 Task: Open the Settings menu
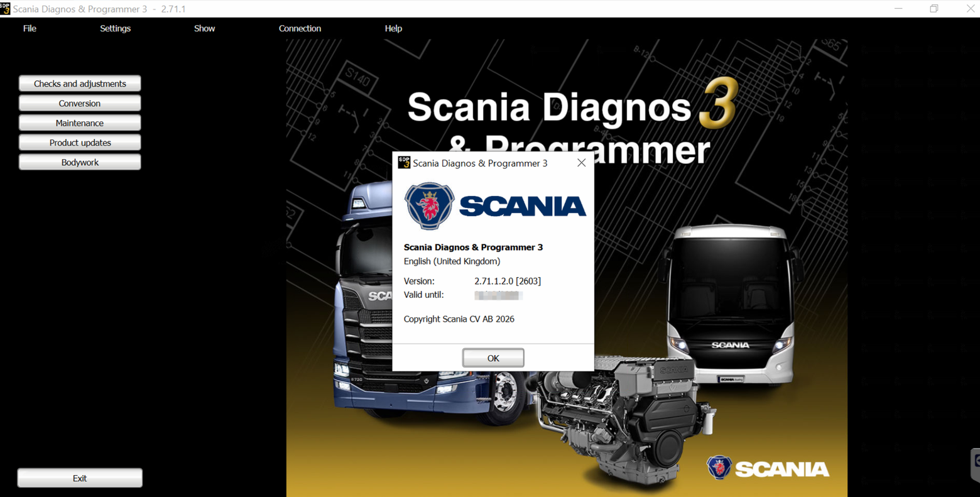click(115, 28)
